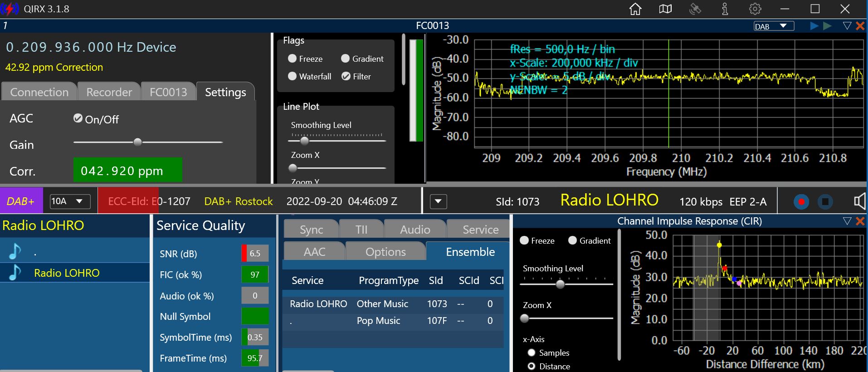This screenshot has height=372, width=868.
Task: Open the DAB mode dropdown
Action: click(773, 26)
